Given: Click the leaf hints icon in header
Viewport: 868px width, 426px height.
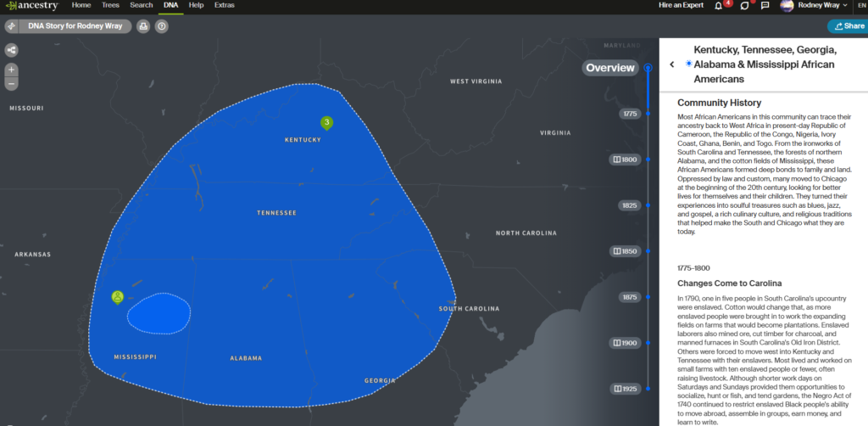Looking at the screenshot, I should coord(743,6).
